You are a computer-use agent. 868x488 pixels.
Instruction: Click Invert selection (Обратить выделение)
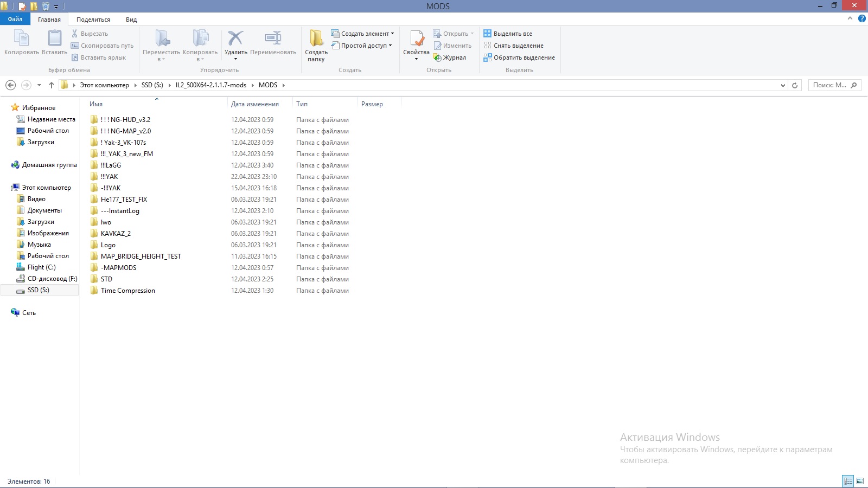tap(519, 57)
